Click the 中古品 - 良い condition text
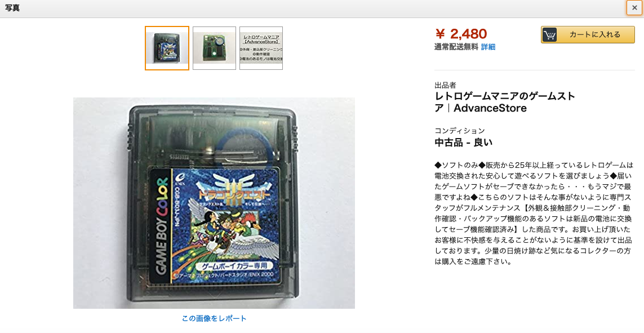644x333 pixels. 463,143
